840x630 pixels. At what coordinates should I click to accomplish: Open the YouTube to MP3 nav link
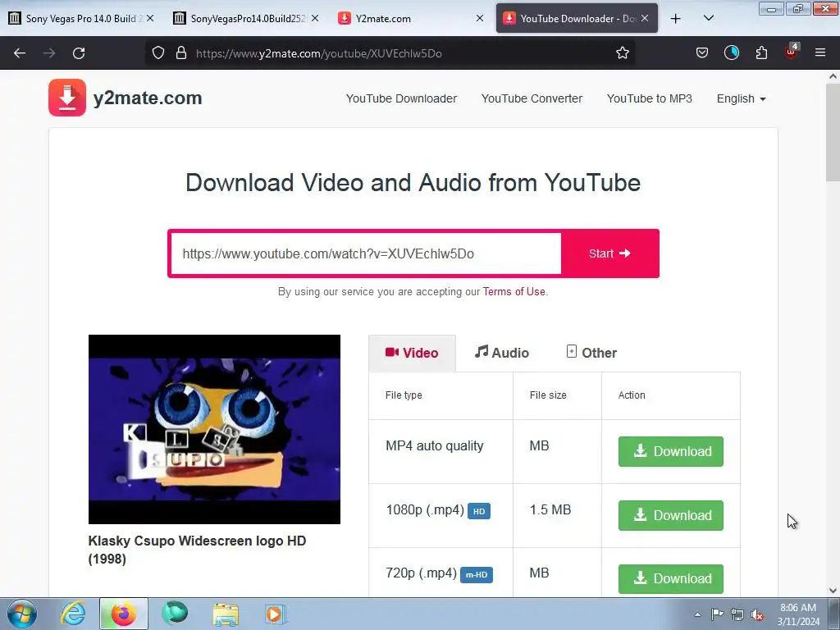650,98
